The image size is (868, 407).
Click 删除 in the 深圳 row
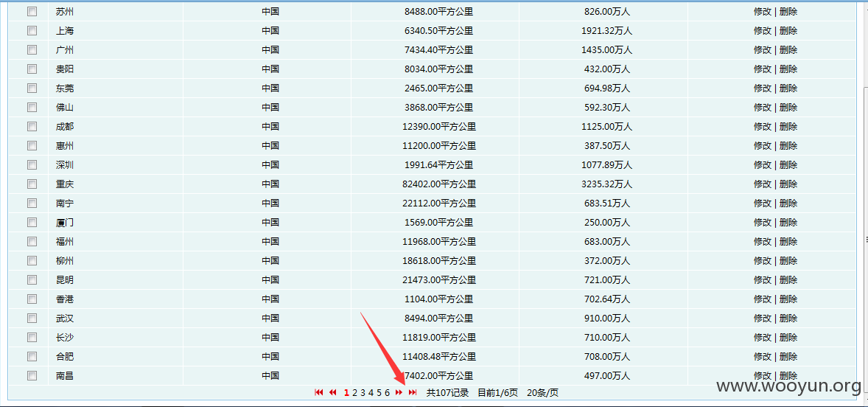pyautogui.click(x=788, y=165)
